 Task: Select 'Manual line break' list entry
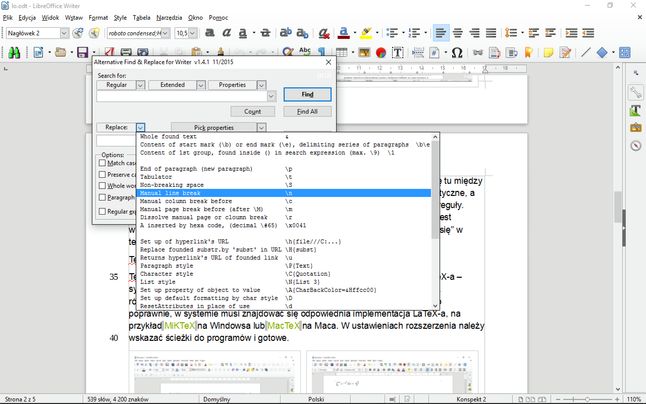click(x=283, y=193)
